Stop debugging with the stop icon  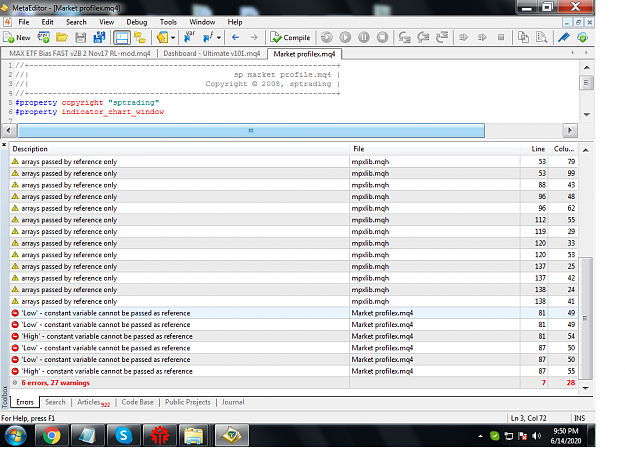(x=382, y=37)
